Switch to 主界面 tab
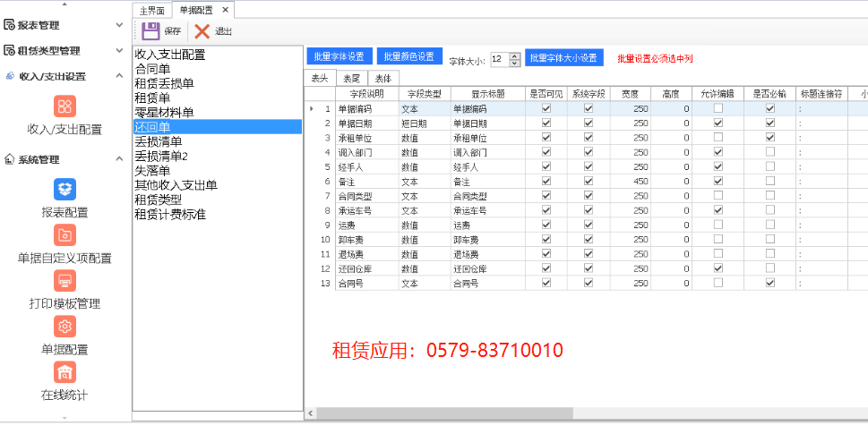Screen dimensions: 868x425 pyautogui.click(x=152, y=11)
